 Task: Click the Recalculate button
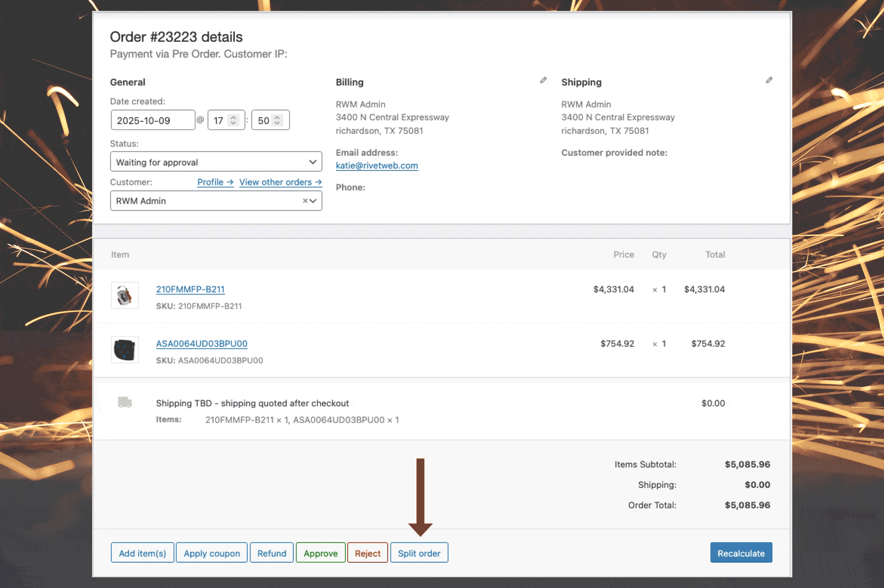(x=741, y=553)
